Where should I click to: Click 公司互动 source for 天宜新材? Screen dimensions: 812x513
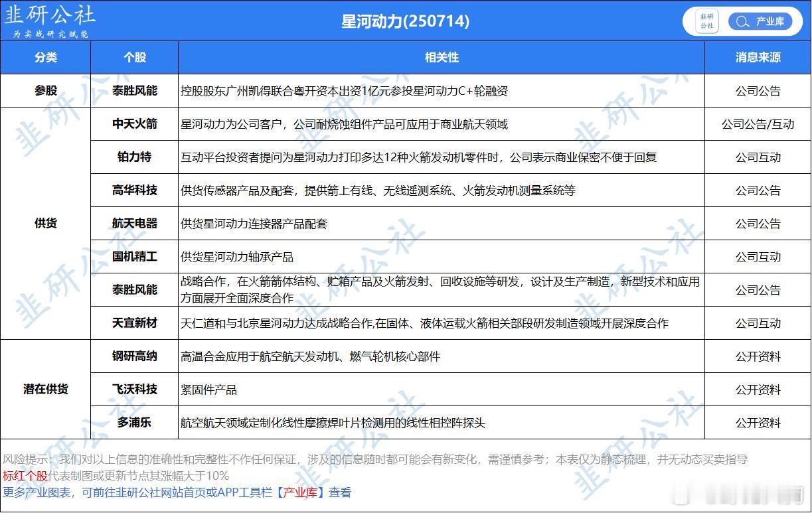coord(758,323)
